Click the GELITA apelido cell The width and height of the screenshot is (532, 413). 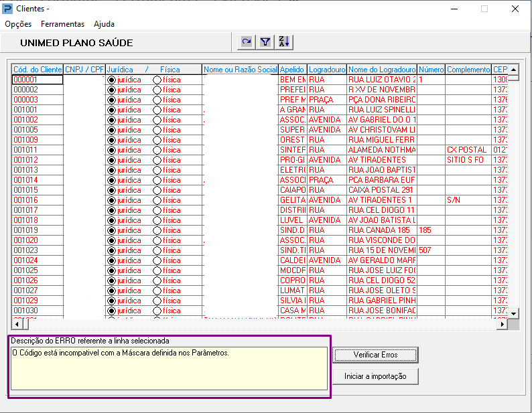pyautogui.click(x=292, y=200)
